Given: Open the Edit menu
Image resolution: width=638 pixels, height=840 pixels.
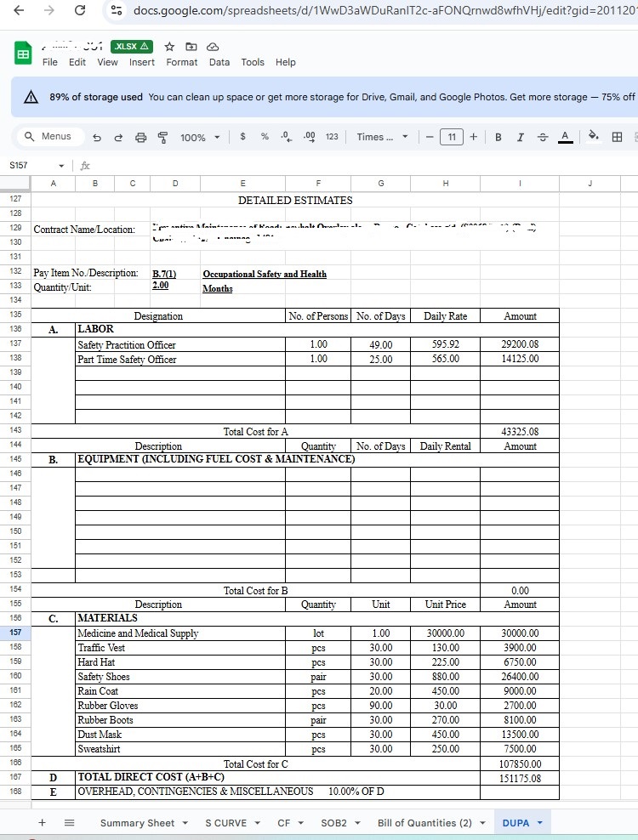Looking at the screenshot, I should [77, 62].
